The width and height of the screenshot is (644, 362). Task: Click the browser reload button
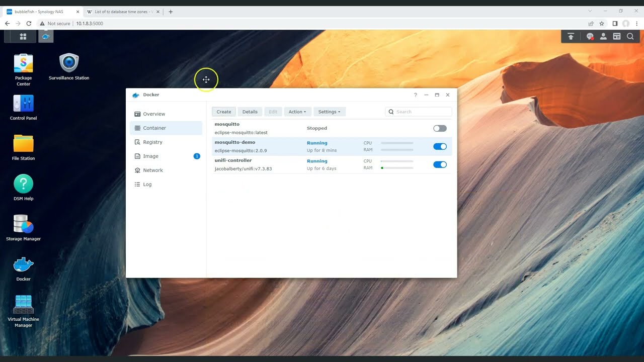(29, 23)
